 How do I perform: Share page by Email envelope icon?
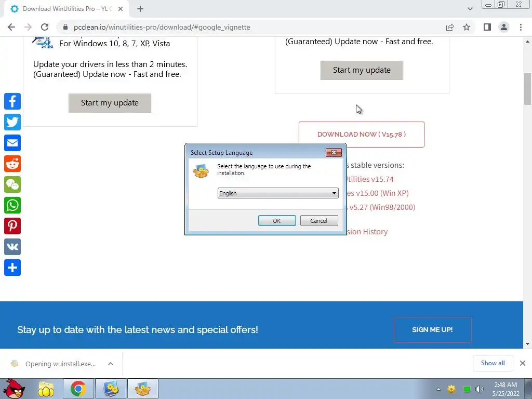tap(12, 143)
